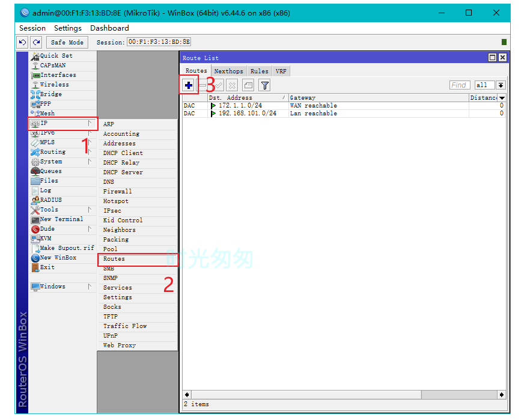Sort by the Gateway column header

click(x=379, y=98)
